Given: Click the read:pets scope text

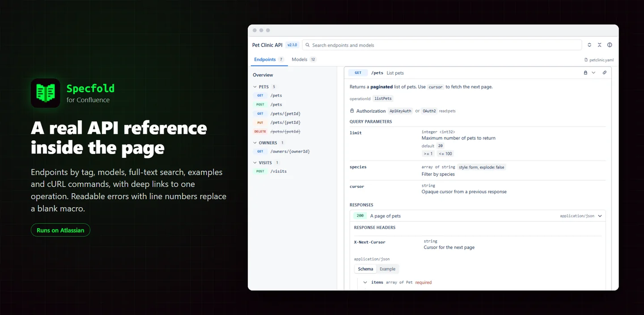Looking at the screenshot, I should click(x=447, y=111).
